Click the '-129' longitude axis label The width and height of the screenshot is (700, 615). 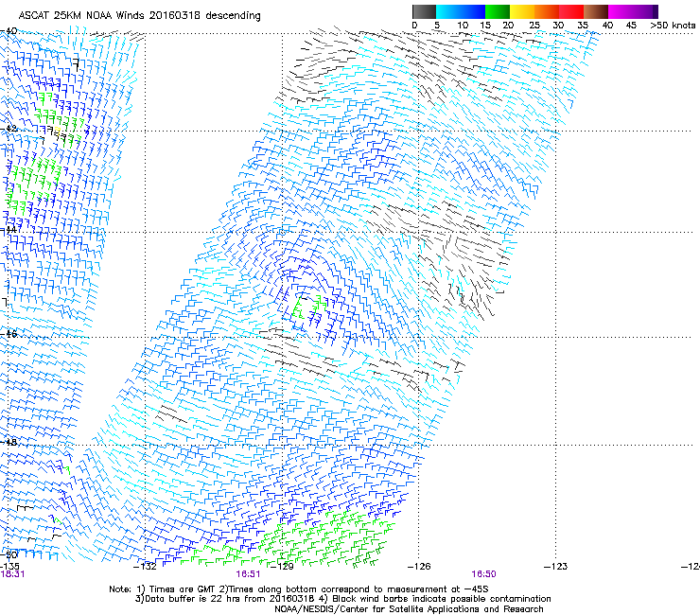point(282,567)
